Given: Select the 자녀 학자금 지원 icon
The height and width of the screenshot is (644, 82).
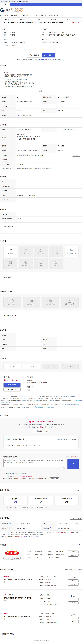Looking at the screenshot, I should click(x=71, y=252).
